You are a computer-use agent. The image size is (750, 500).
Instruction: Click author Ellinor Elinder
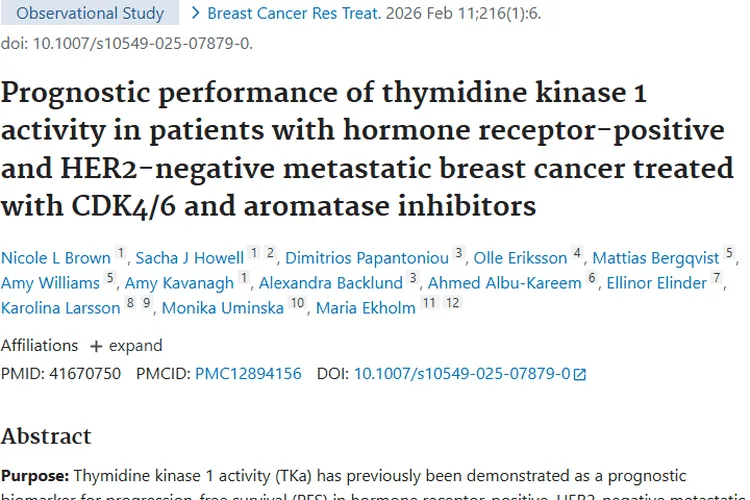pyautogui.click(x=657, y=283)
